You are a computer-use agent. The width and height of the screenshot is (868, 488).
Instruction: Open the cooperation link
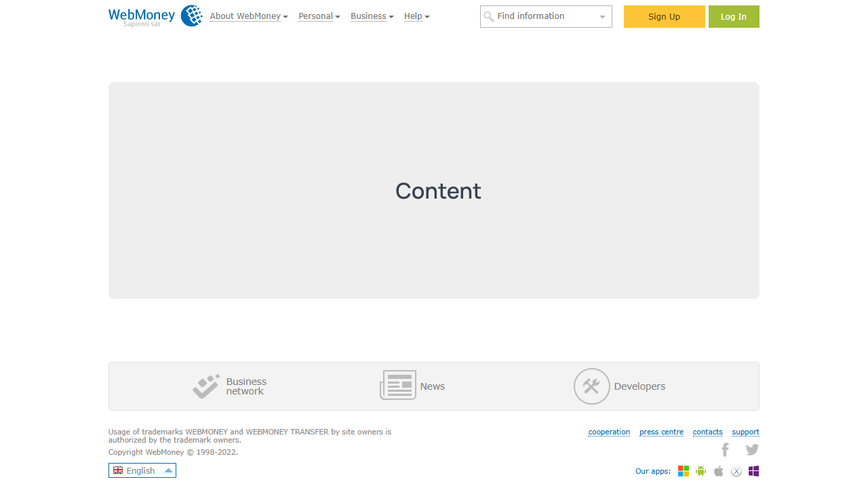click(x=609, y=432)
